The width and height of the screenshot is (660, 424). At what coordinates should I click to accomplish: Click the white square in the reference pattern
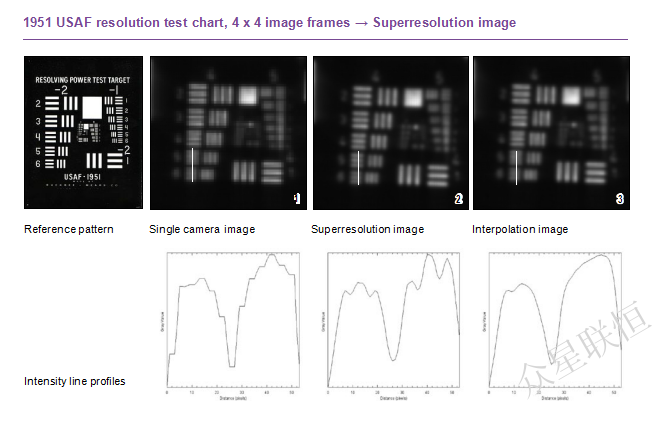point(92,106)
